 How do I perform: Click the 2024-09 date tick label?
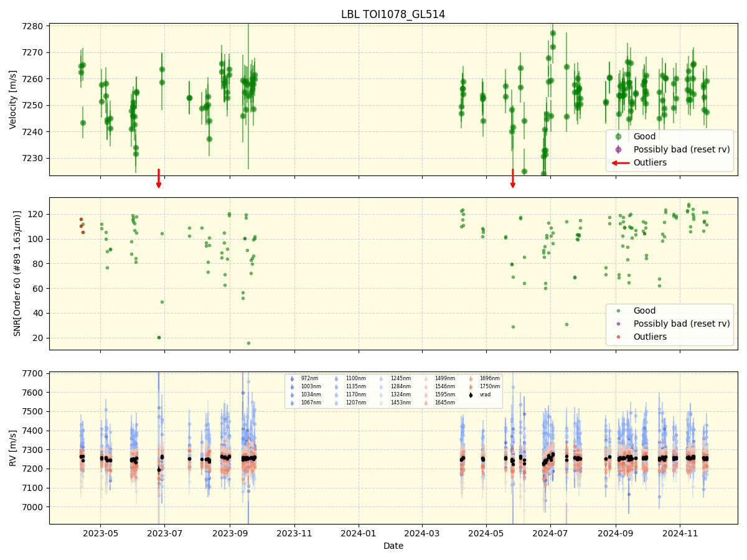[616, 533]
